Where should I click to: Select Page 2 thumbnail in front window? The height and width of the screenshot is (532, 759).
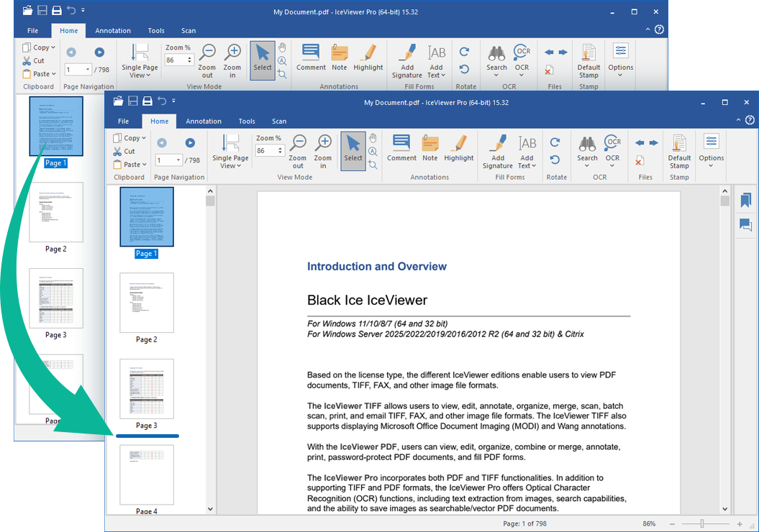[x=147, y=302]
